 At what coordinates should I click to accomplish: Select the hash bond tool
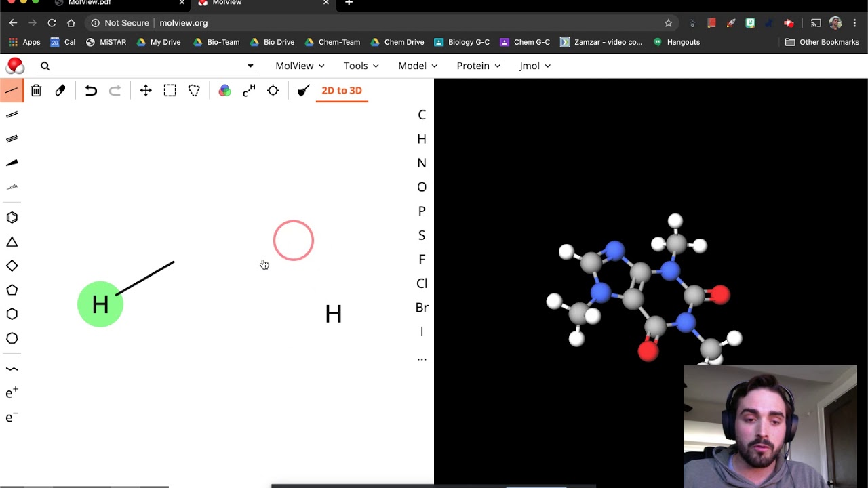(12, 186)
